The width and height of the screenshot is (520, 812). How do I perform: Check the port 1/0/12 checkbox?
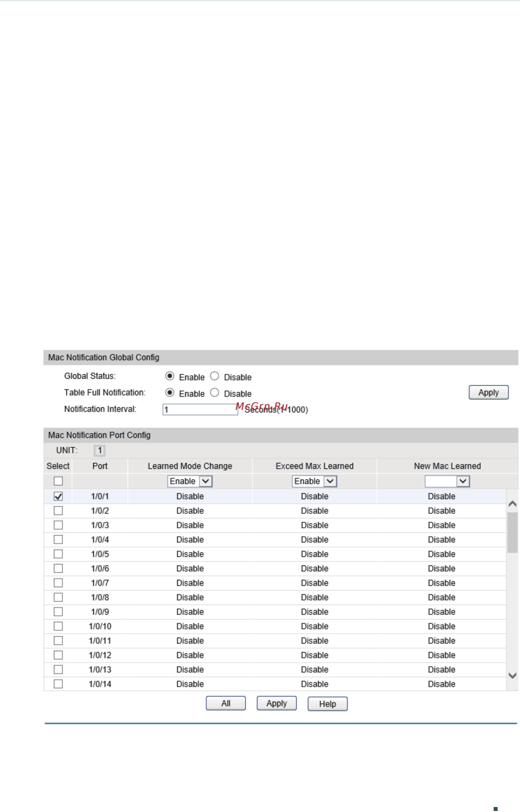tap(58, 656)
